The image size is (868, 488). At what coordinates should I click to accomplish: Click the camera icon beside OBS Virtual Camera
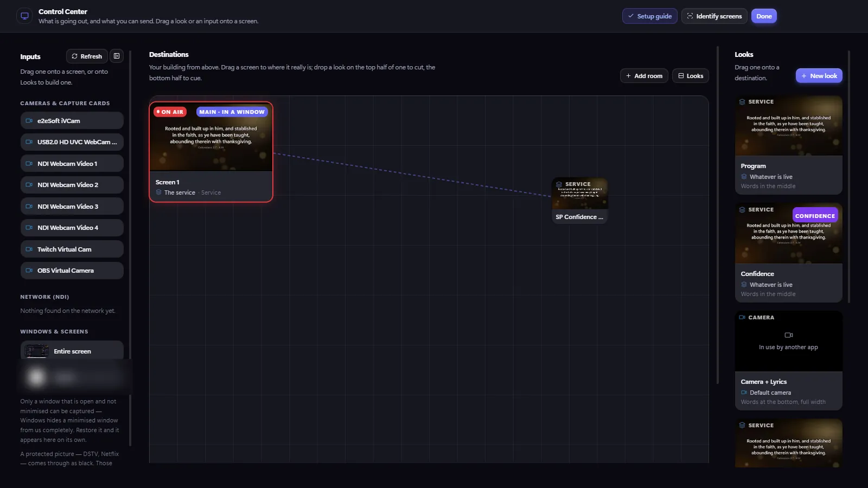pos(29,271)
